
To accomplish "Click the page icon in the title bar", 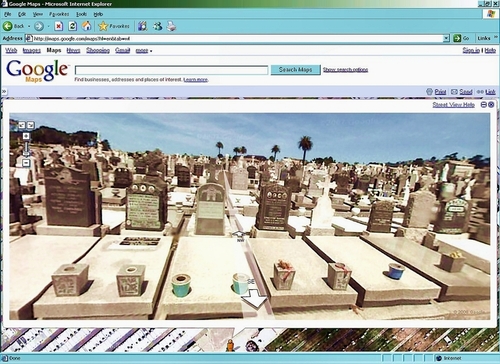I will [x=4, y=4].
